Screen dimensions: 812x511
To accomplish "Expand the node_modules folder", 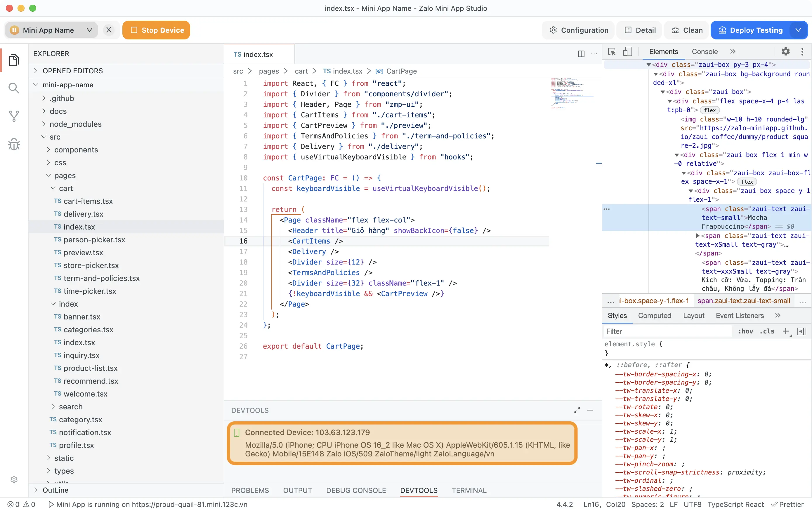I will (75, 124).
